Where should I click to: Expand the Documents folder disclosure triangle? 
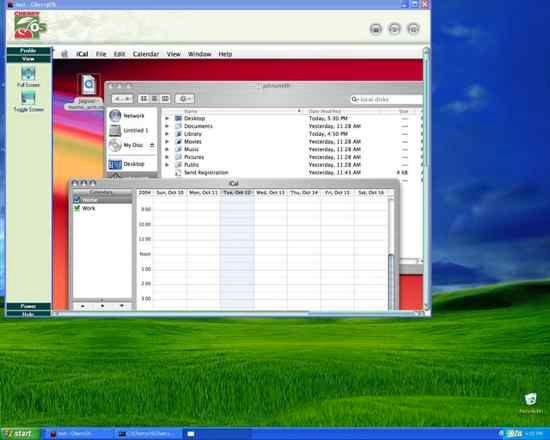[x=167, y=126]
